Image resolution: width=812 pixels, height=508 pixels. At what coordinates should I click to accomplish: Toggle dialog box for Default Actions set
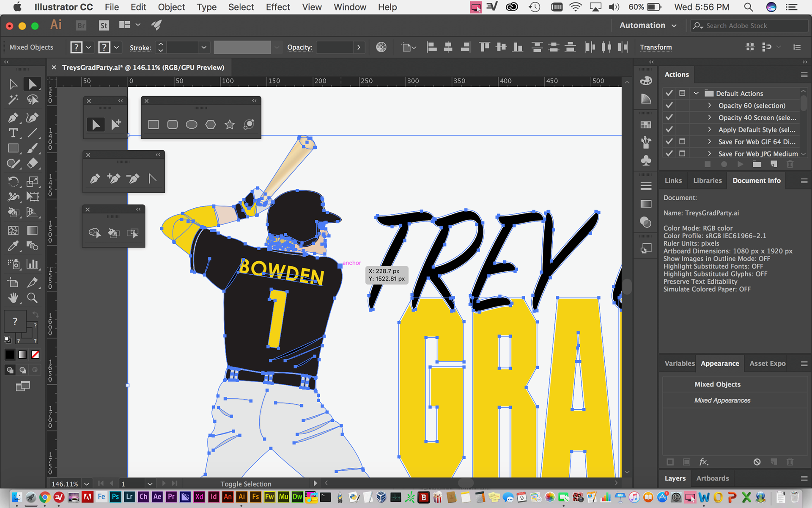682,93
